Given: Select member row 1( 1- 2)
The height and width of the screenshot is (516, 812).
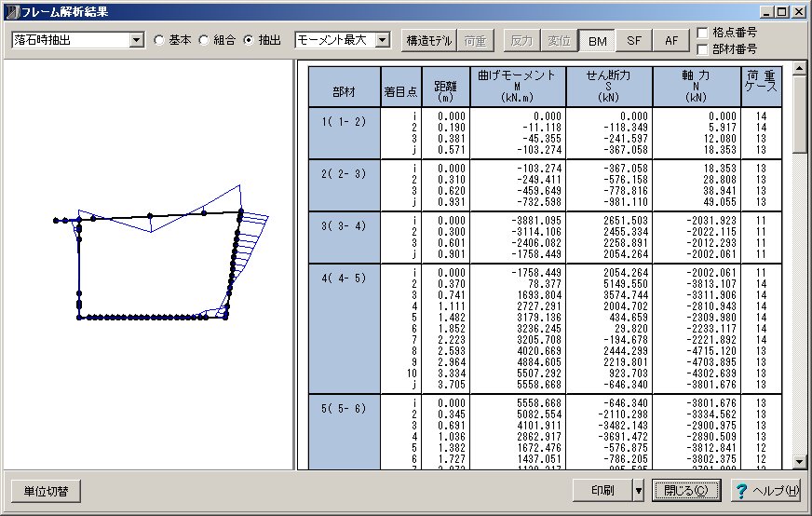Looking at the screenshot, I should 345,133.
